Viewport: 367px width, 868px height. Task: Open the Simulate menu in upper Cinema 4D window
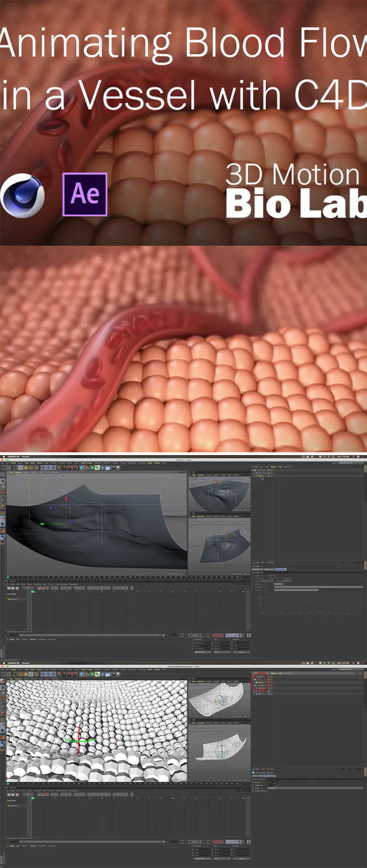click(61, 463)
